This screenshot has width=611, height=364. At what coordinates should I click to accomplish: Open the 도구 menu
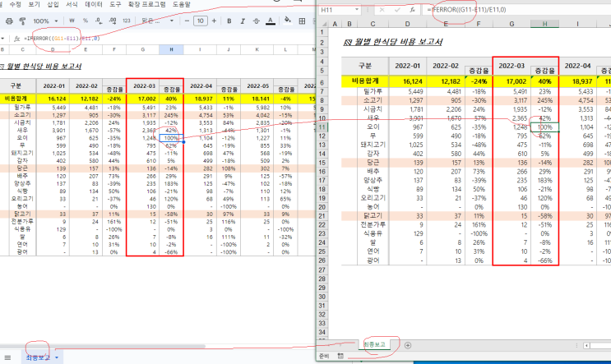115,4
